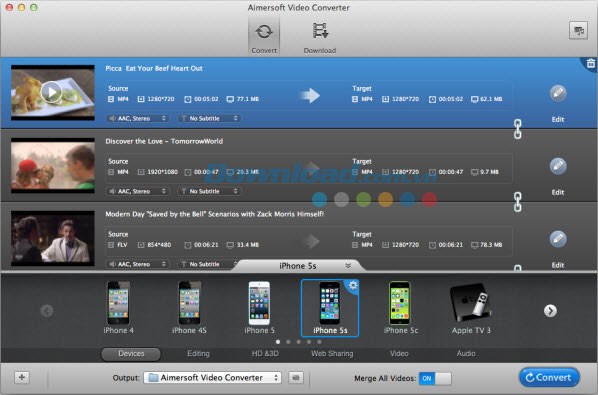The height and width of the screenshot is (395, 598).
Task: Click the blue Convert button
Action: coord(549,377)
